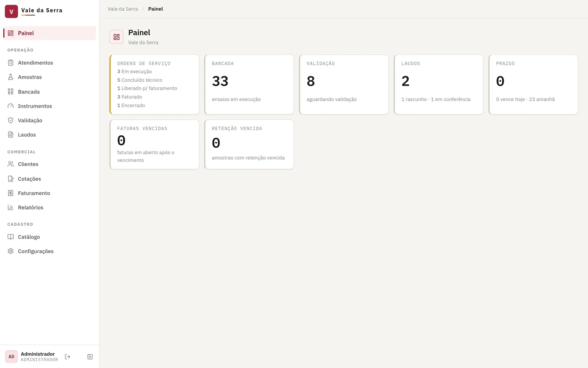Click the Instrumentos gauge icon

point(11,106)
